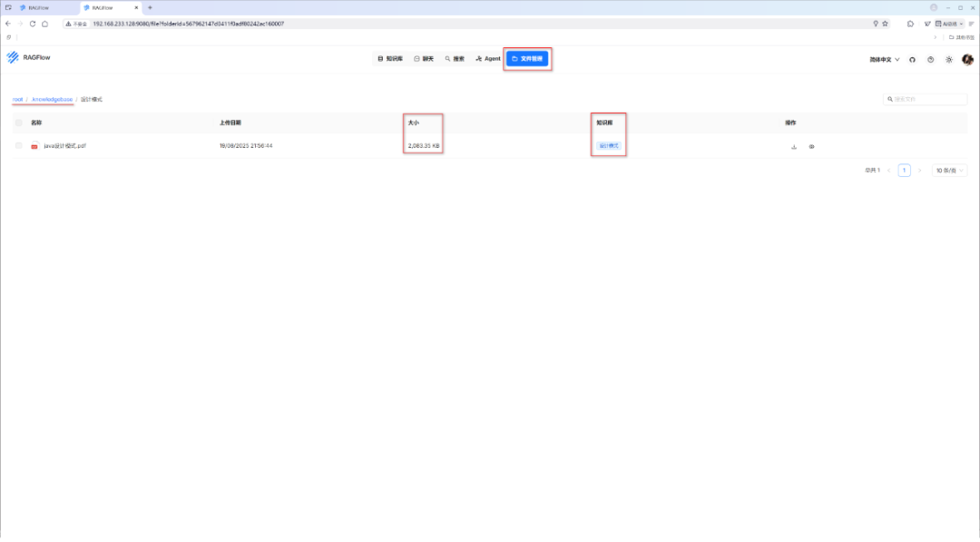Viewport: 980px width, 542px height.
Task: Open the 搜索 tab
Action: point(455,59)
